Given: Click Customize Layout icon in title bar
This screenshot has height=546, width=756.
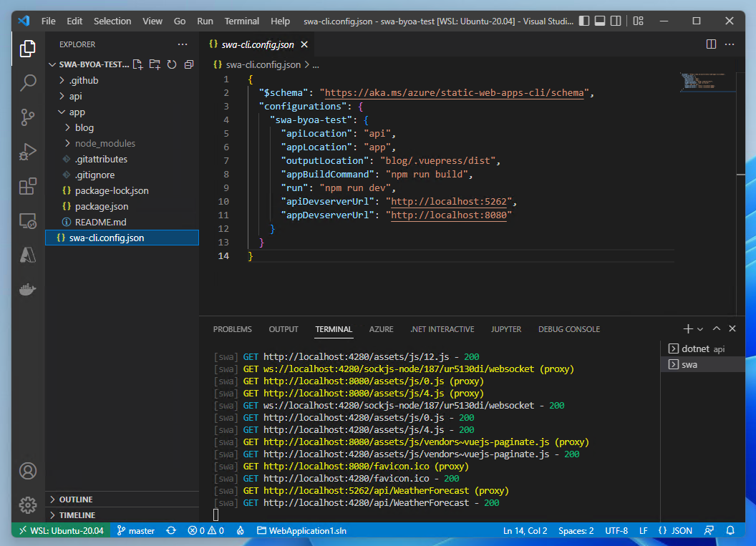Looking at the screenshot, I should click(638, 21).
